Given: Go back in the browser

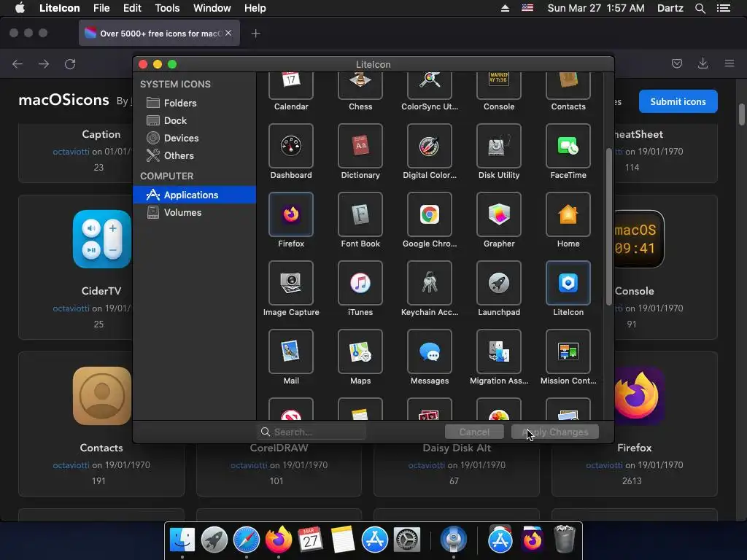Looking at the screenshot, I should pyautogui.click(x=18, y=64).
